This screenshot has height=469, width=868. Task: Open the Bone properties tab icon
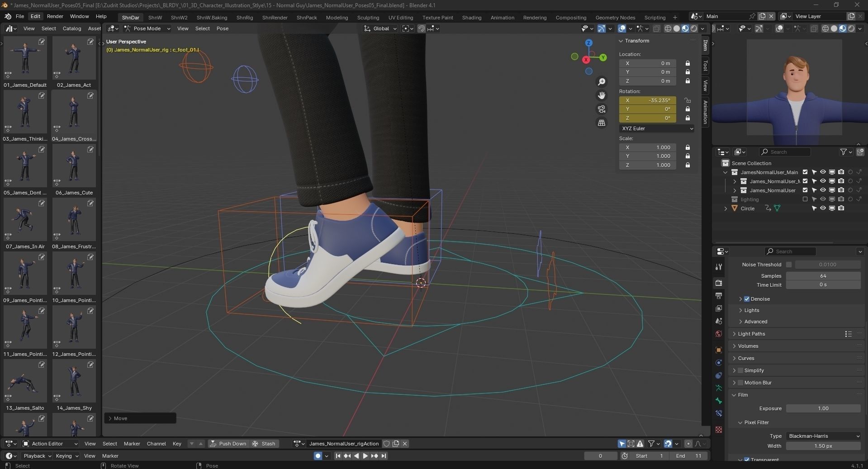[719, 401]
